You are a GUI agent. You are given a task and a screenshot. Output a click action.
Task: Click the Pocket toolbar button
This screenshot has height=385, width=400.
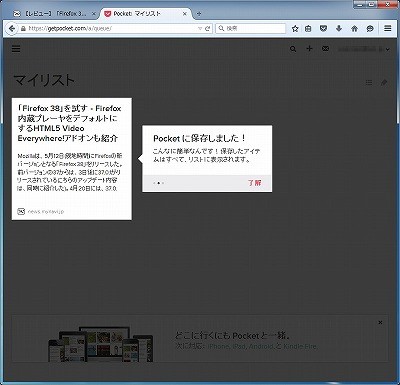[x=323, y=29]
